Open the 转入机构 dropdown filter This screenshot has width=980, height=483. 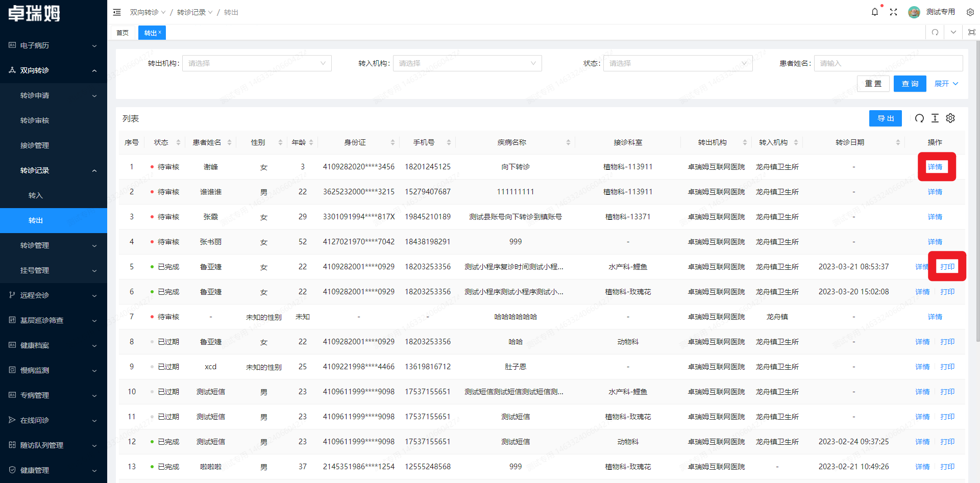(x=467, y=63)
